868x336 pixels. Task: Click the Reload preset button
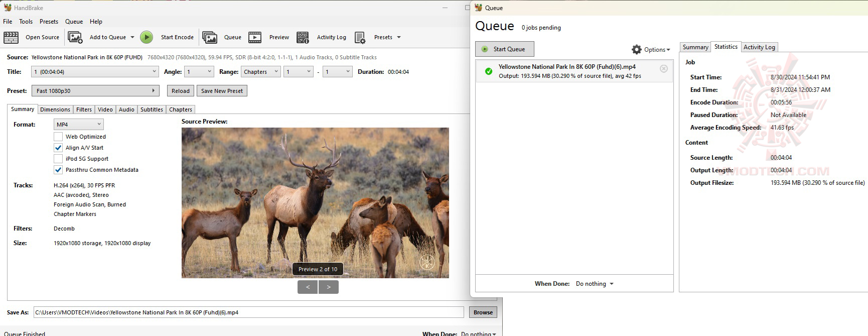coord(181,91)
